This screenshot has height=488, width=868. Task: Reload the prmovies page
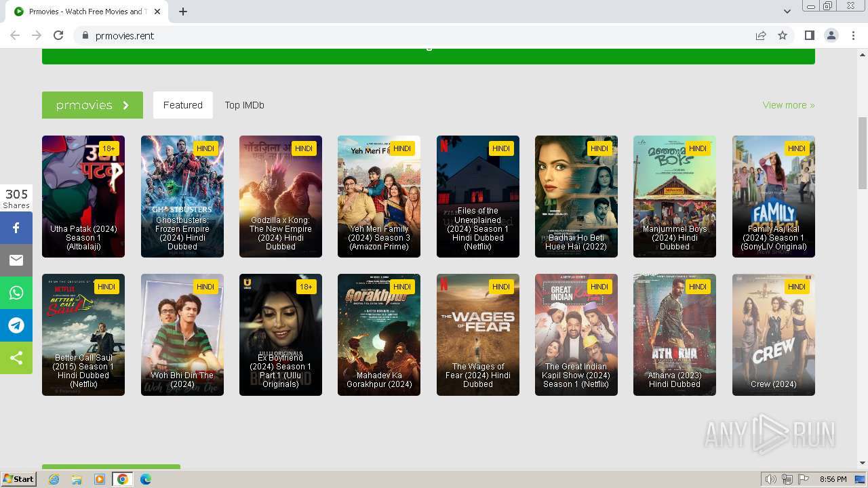click(x=58, y=35)
